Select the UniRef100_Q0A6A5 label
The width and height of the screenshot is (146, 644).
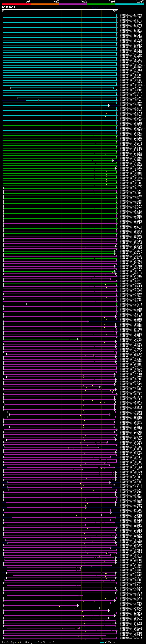131,284
